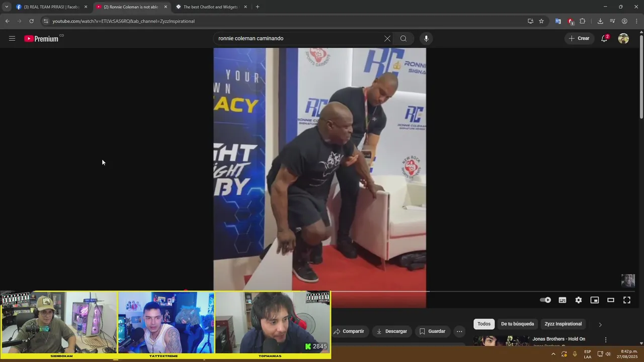Click the Descargar button
The image size is (644, 362).
tap(391, 331)
